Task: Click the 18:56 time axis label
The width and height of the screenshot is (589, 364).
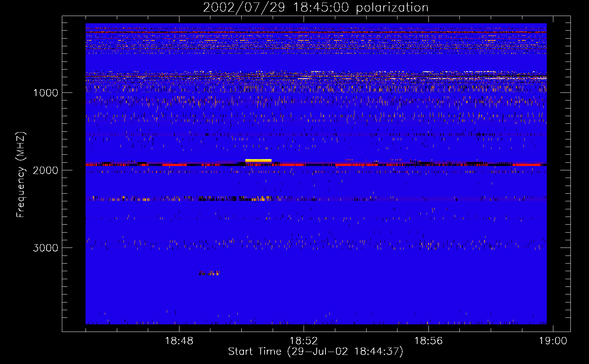Action: [428, 341]
